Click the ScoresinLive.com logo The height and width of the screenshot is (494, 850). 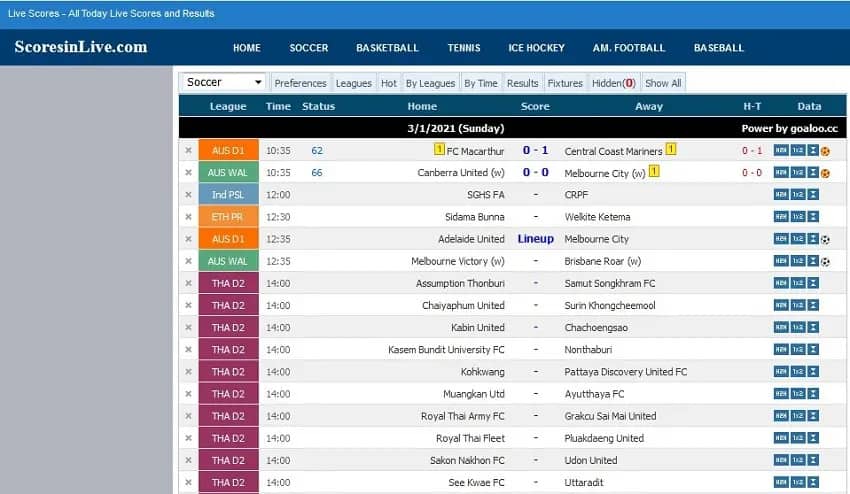pyautogui.click(x=81, y=47)
